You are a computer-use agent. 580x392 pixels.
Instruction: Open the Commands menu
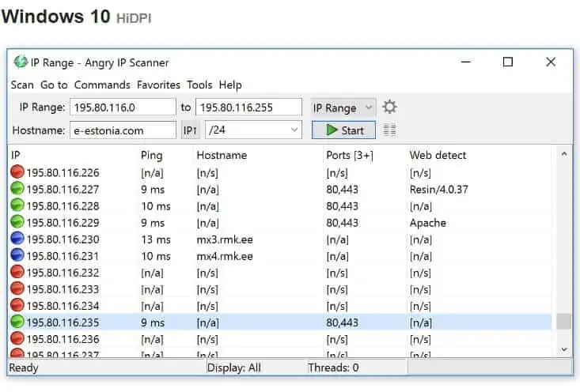pyautogui.click(x=102, y=85)
